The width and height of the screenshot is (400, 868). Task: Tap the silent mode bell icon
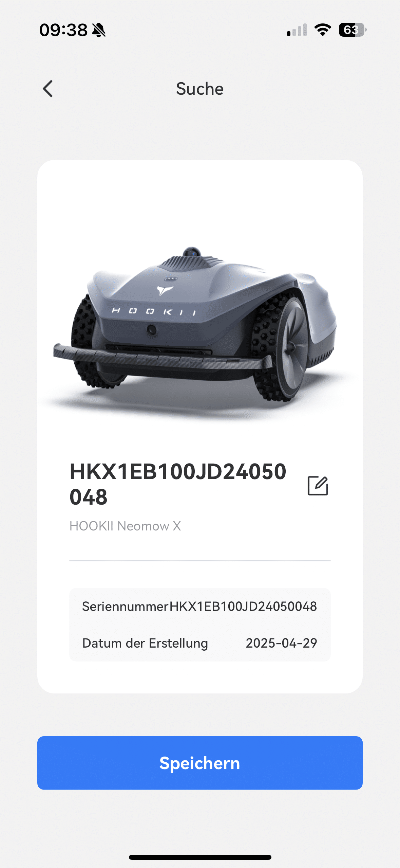tap(99, 30)
